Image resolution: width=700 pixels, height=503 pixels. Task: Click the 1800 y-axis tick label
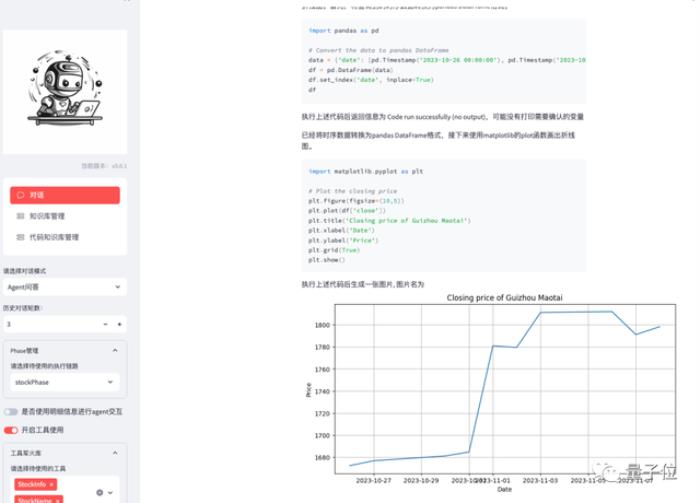point(322,325)
